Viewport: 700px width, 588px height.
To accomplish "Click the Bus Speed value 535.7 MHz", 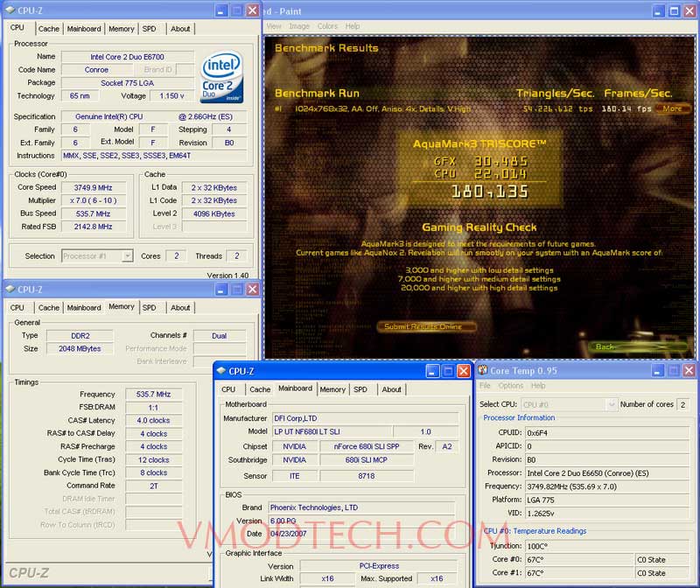I will click(94, 213).
